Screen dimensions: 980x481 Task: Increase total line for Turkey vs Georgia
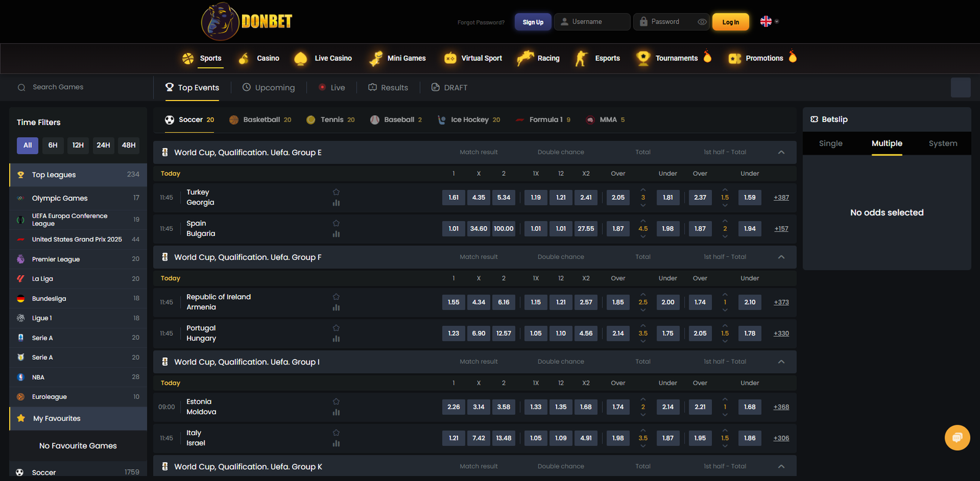click(x=643, y=190)
